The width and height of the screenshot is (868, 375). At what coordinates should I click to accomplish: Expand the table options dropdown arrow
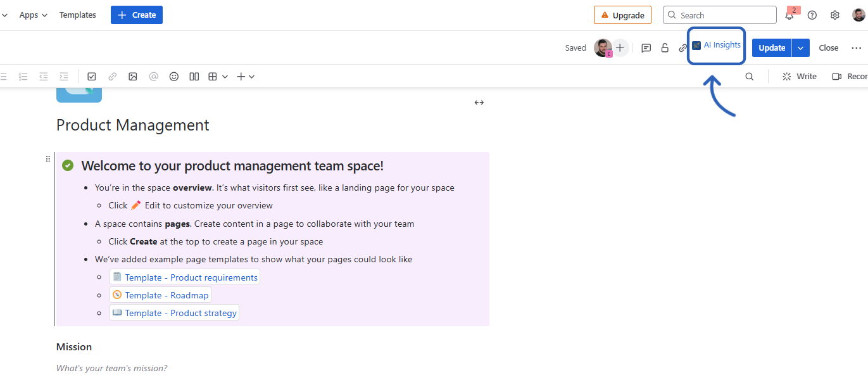coord(225,77)
